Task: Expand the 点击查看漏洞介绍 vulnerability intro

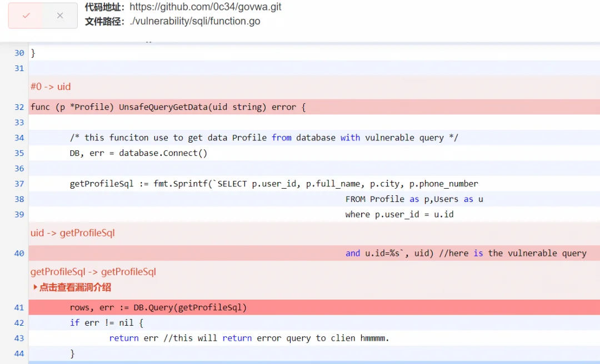Action: pyautogui.click(x=72, y=287)
